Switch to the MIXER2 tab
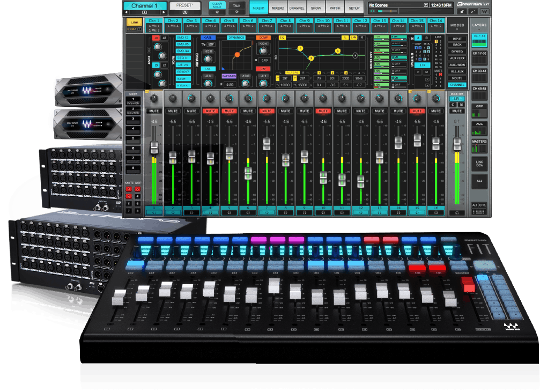The height and width of the screenshot is (392, 540). tap(277, 8)
